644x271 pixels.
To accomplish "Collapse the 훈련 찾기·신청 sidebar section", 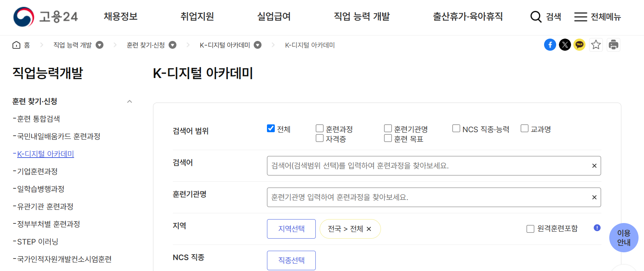I will pyautogui.click(x=130, y=101).
